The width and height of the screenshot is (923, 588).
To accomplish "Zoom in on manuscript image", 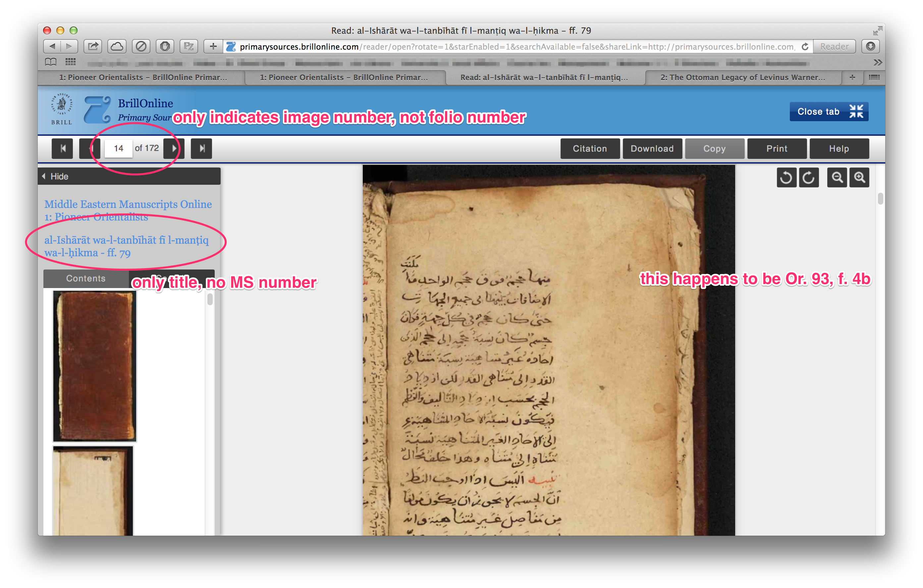I will (859, 177).
